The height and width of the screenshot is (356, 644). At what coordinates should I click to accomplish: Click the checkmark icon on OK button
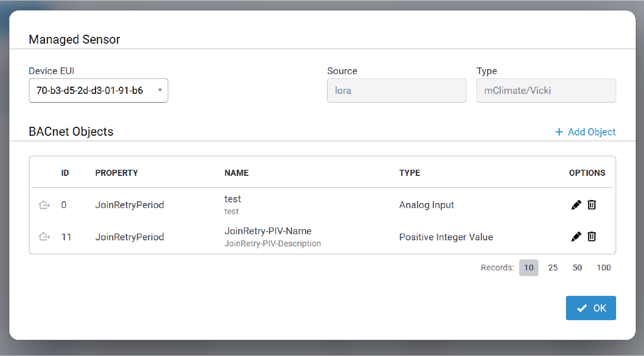pyautogui.click(x=582, y=308)
